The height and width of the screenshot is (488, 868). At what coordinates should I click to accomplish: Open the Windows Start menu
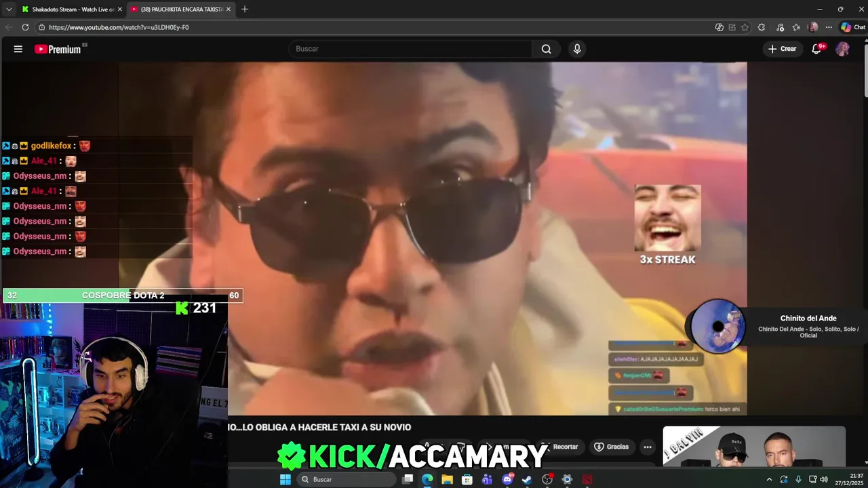[x=285, y=479]
